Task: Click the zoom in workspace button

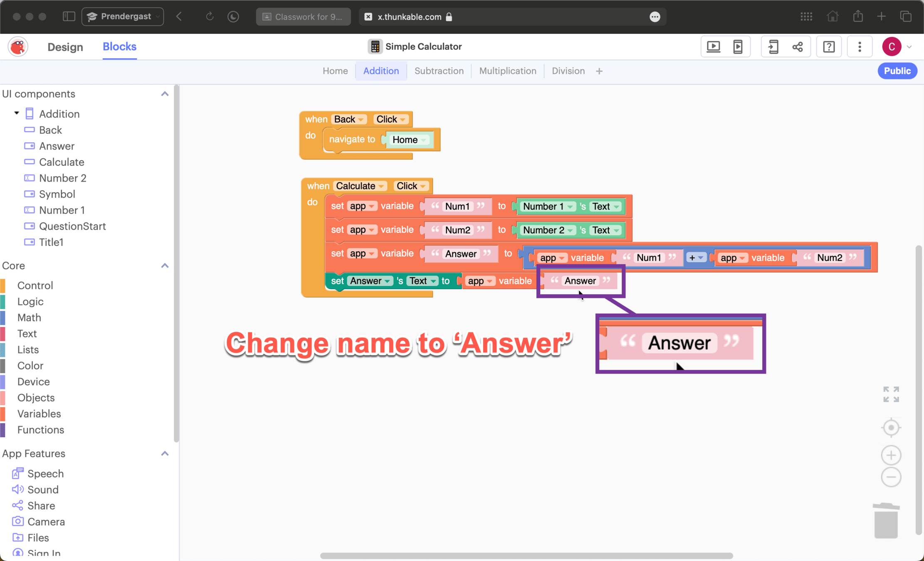Action: coord(891,455)
